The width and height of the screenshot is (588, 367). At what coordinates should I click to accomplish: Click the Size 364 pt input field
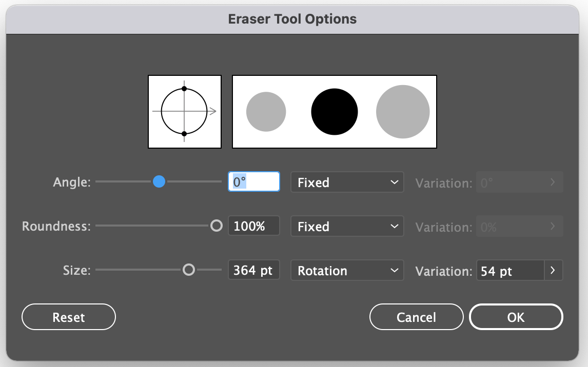point(254,270)
